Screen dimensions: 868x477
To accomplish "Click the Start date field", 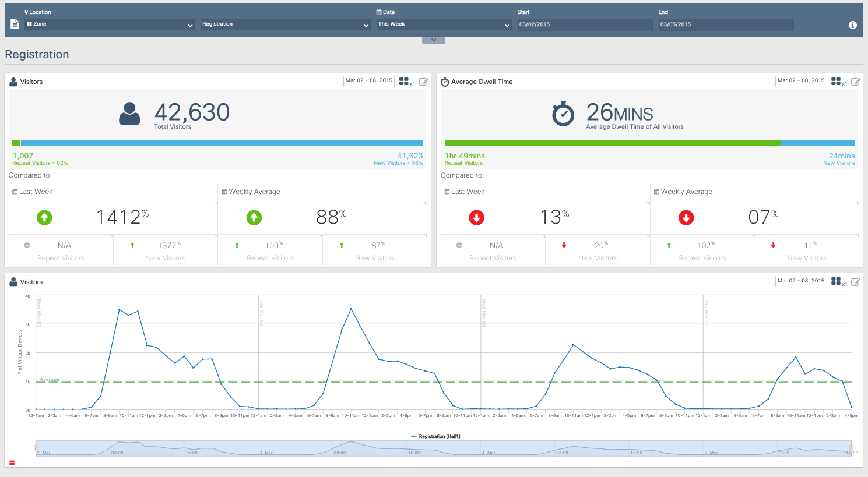I will click(x=585, y=24).
